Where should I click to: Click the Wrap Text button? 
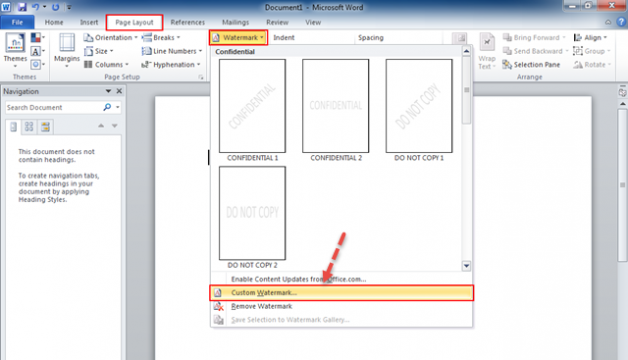tap(487, 51)
